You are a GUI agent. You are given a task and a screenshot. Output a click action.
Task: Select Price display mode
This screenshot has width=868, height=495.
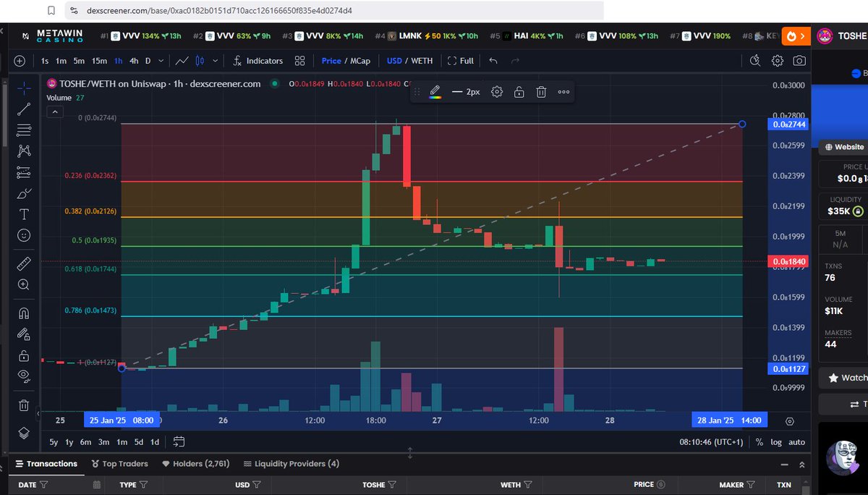[331, 61]
